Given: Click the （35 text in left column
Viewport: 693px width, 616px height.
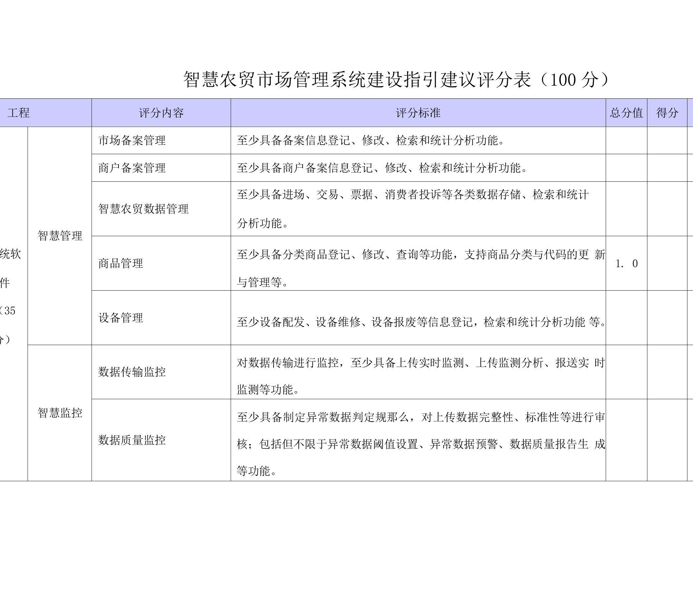Looking at the screenshot, I should pos(8,311).
